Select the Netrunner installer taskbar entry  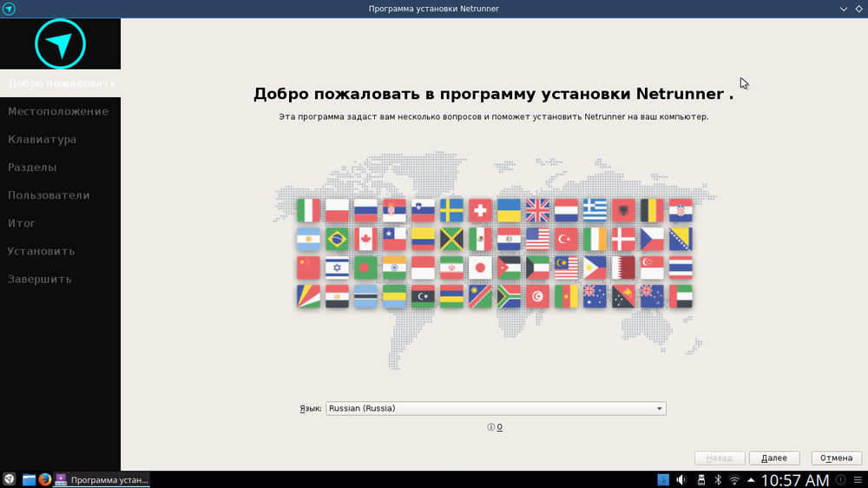point(102,479)
